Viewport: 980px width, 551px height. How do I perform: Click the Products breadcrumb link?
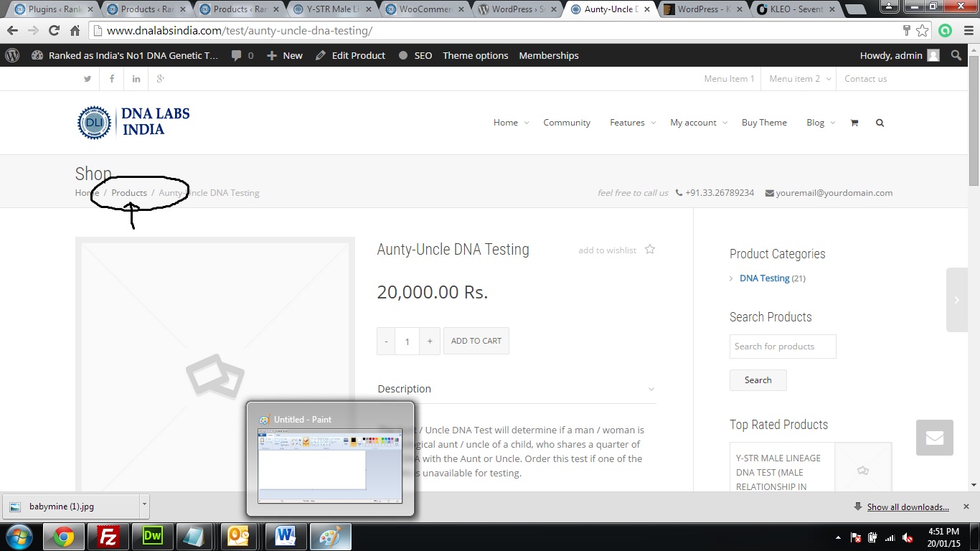pos(129,193)
